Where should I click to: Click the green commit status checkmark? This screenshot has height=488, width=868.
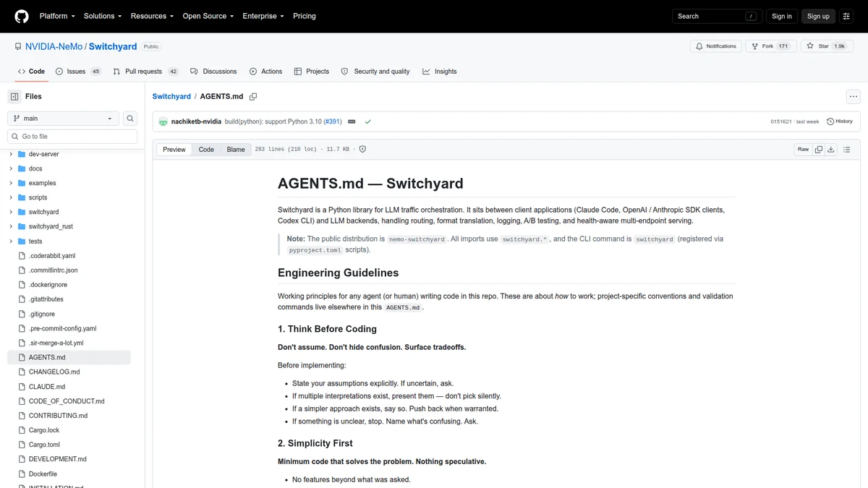pos(367,121)
